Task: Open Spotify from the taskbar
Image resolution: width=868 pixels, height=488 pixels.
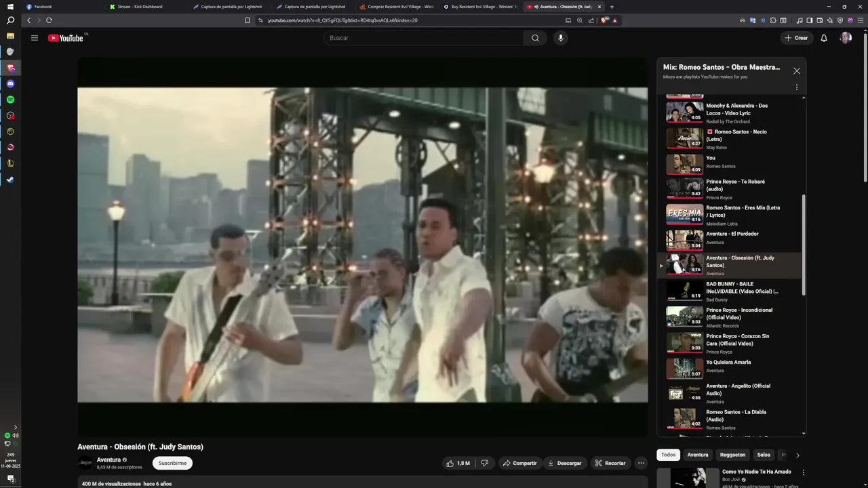Action: pos(10,100)
